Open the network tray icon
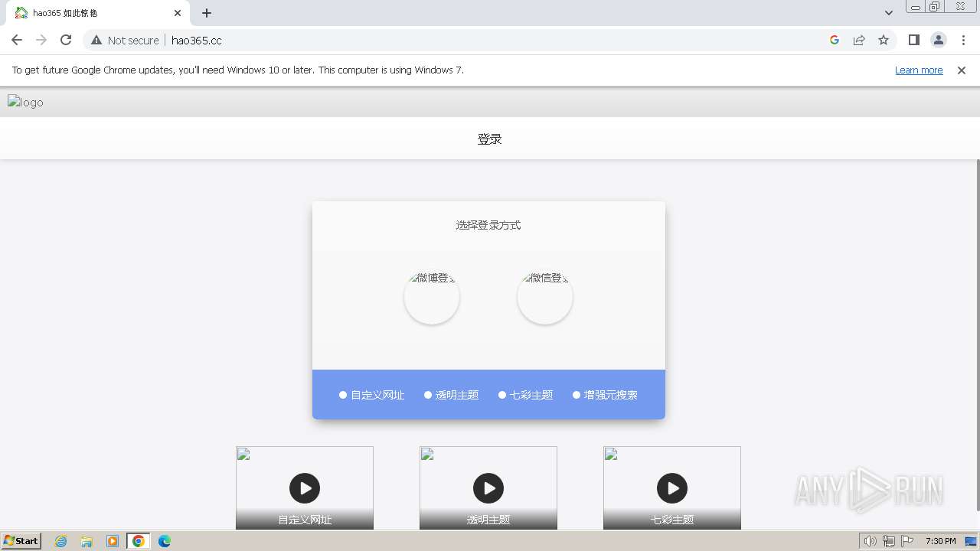 pyautogui.click(x=889, y=541)
